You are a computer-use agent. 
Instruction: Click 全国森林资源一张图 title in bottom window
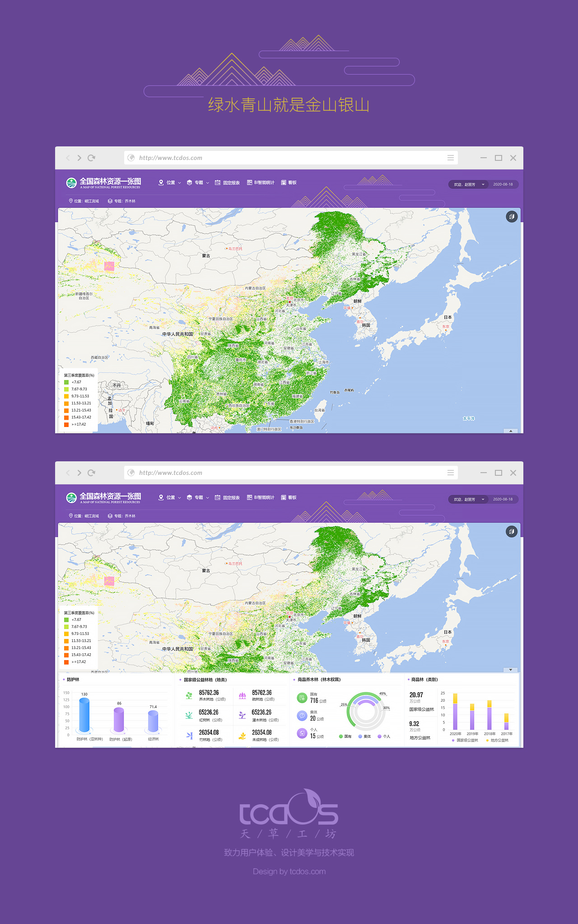tap(110, 496)
